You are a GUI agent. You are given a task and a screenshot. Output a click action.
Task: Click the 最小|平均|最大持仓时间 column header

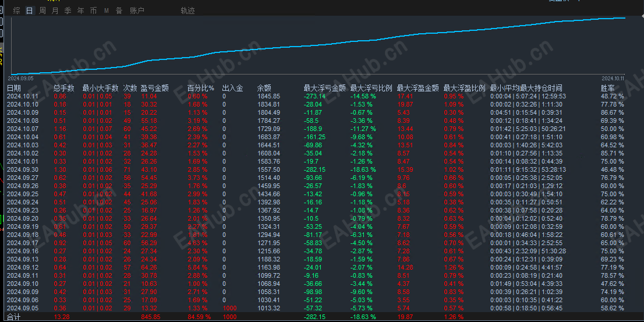(x=526, y=88)
